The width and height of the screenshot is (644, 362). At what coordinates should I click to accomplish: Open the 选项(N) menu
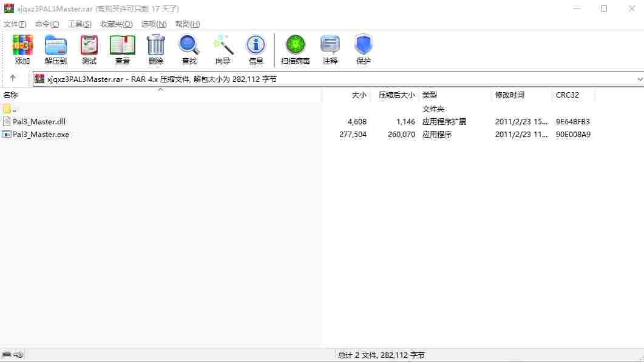[x=154, y=24]
